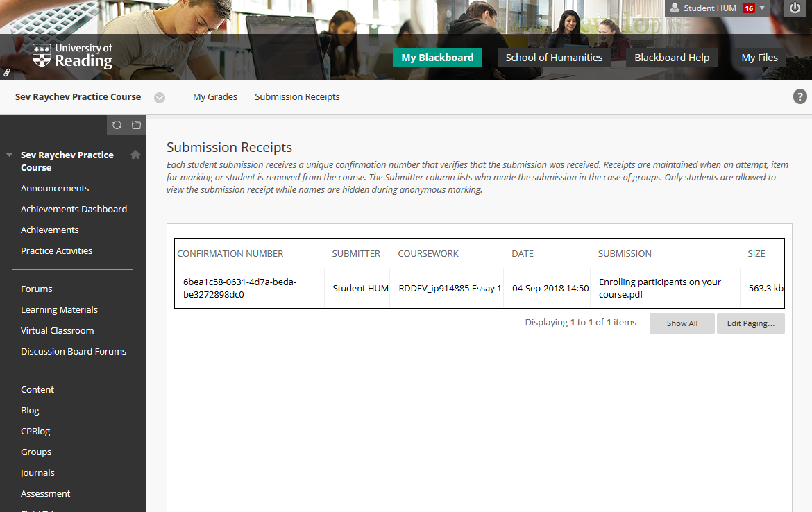Click Edit Paging button
This screenshot has width=812, height=512.
click(x=751, y=323)
